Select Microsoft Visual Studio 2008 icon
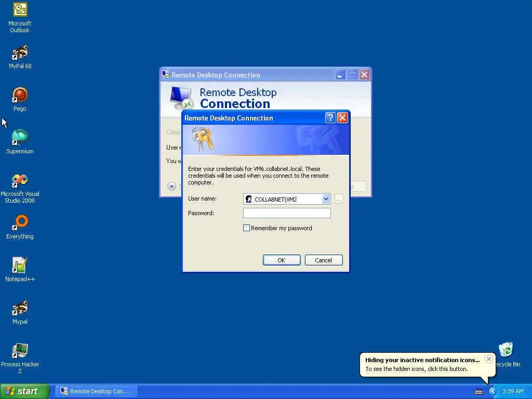The width and height of the screenshot is (532, 399). click(x=20, y=189)
